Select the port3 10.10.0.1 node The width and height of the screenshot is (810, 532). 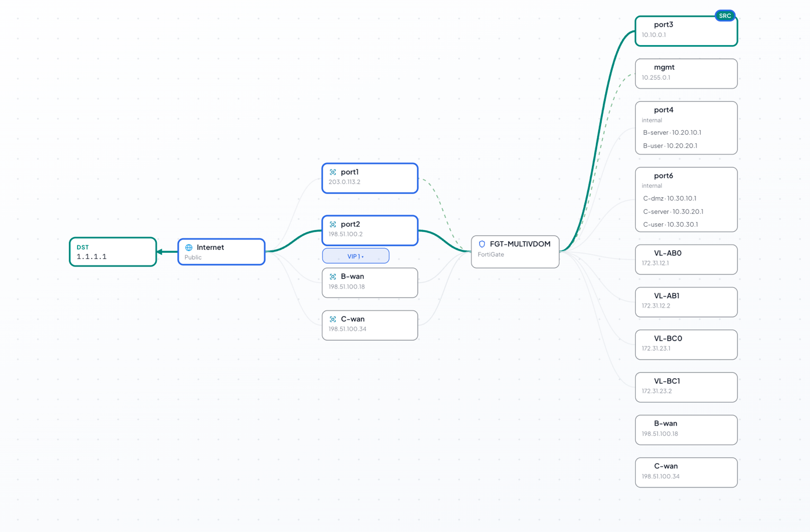[686, 31]
